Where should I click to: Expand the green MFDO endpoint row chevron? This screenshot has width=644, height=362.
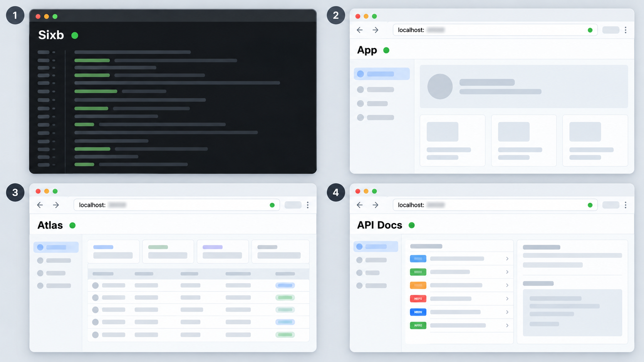point(507,325)
